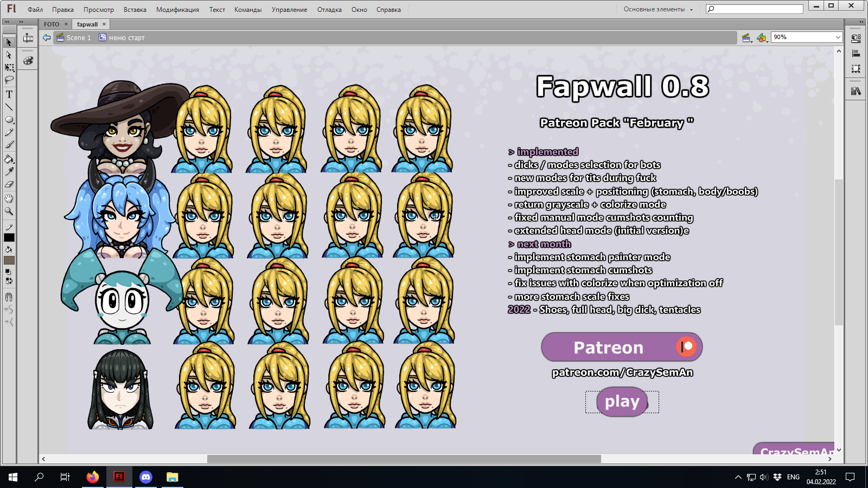Choose the Oval shape tool
Screen dimensions: 868x488
pyautogui.click(x=9, y=120)
